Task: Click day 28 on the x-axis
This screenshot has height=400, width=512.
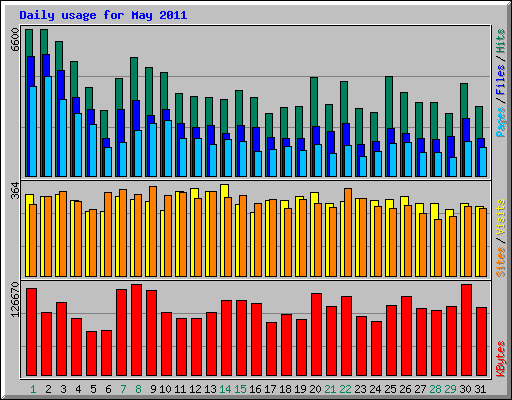Action: tap(435, 389)
